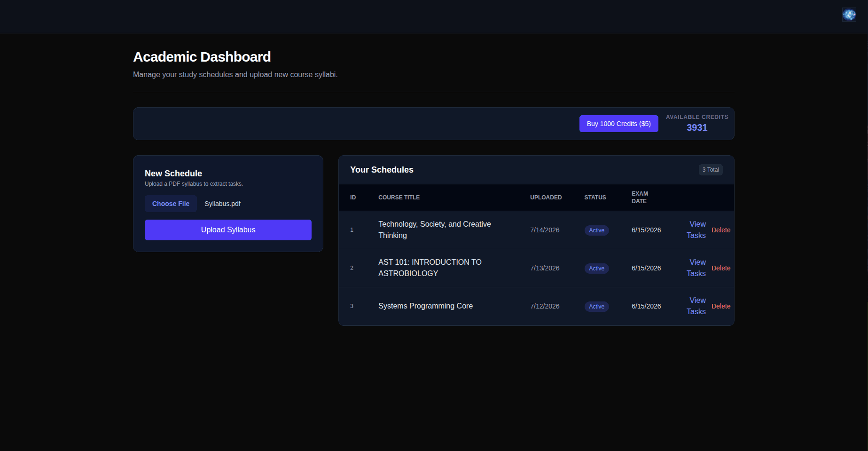The image size is (868, 451).
Task: Click the AVAILABLE CREDITS label
Action: pos(697,117)
